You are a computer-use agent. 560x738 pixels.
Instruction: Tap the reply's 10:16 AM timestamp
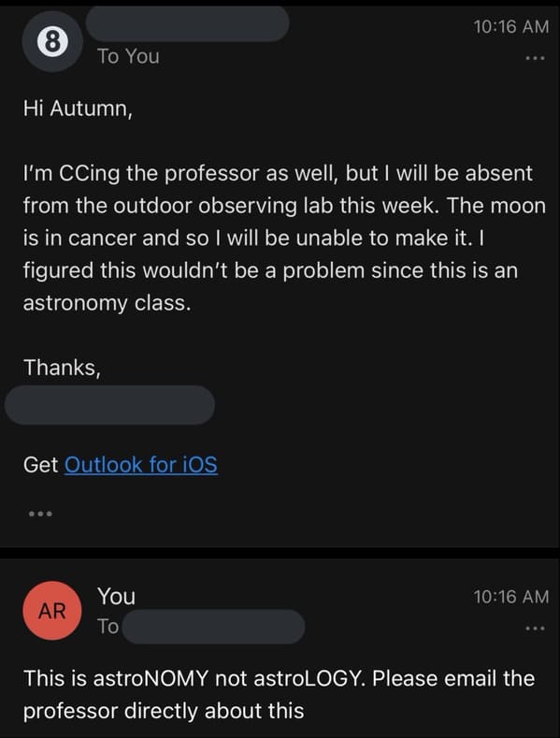[x=511, y=597]
